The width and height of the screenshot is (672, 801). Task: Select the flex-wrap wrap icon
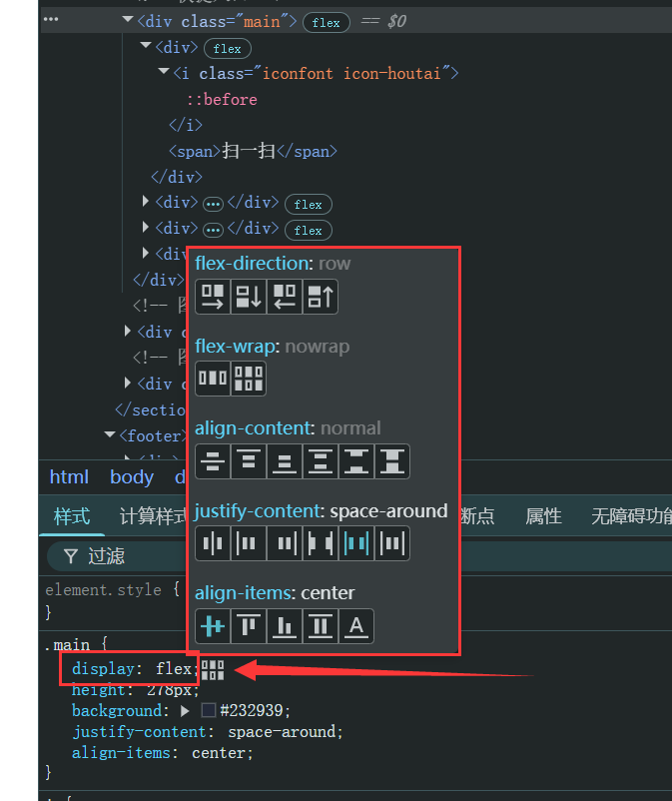pyautogui.click(x=249, y=379)
